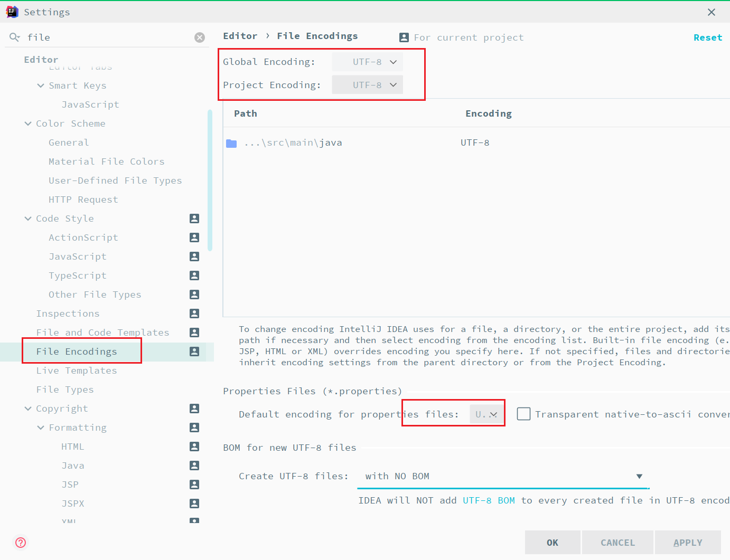
Task: Click project icon beside File and Code Templates
Action: coord(194,333)
